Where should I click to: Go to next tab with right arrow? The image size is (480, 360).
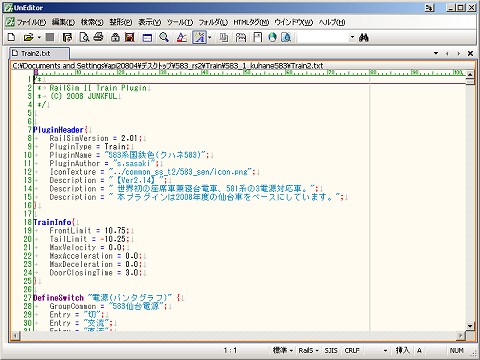click(x=459, y=53)
